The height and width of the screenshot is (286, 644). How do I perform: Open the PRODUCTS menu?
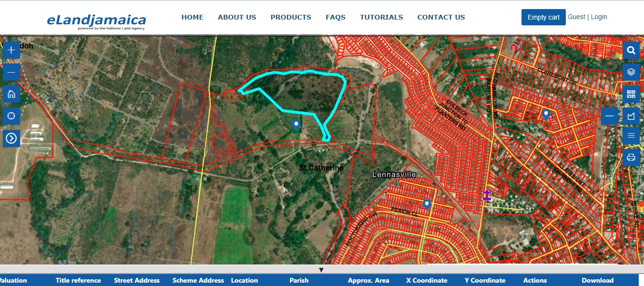(291, 17)
